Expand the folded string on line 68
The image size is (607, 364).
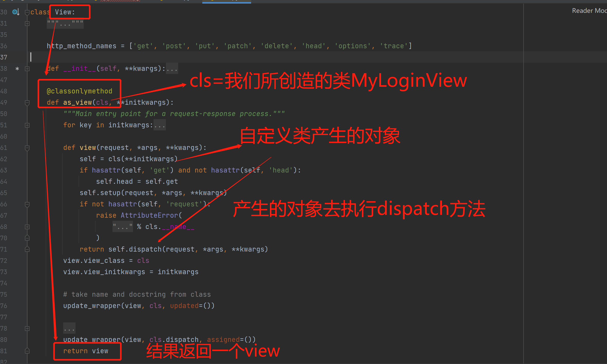point(27,227)
